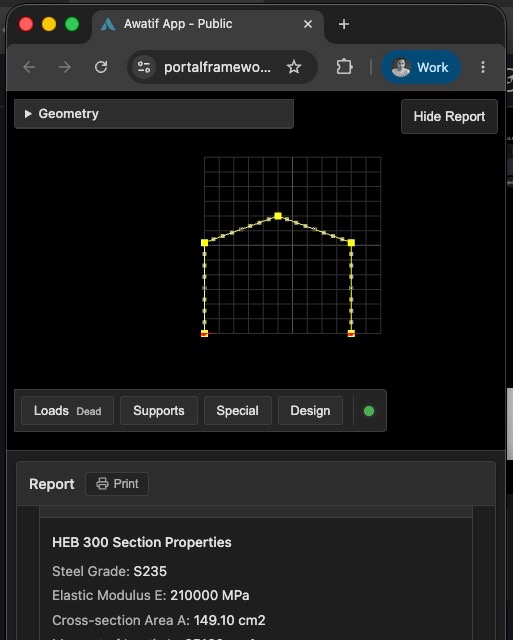Click the Elastic Modulus 210000 MPa value

pos(209,595)
